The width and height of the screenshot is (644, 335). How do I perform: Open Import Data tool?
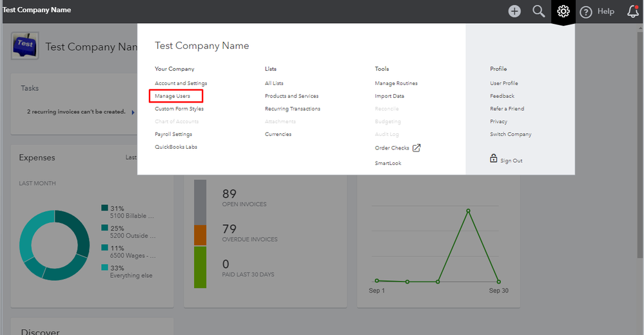[x=389, y=96]
